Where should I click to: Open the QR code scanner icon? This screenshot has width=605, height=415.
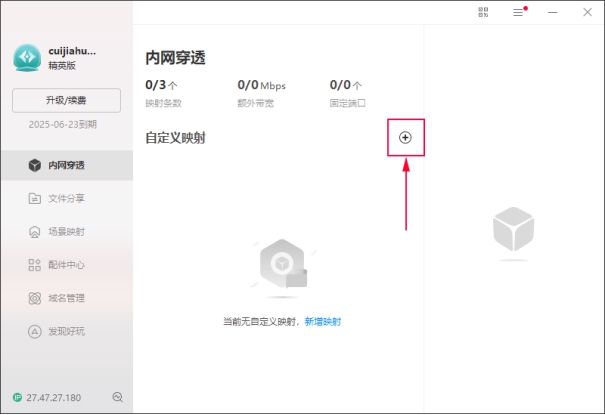tap(483, 12)
